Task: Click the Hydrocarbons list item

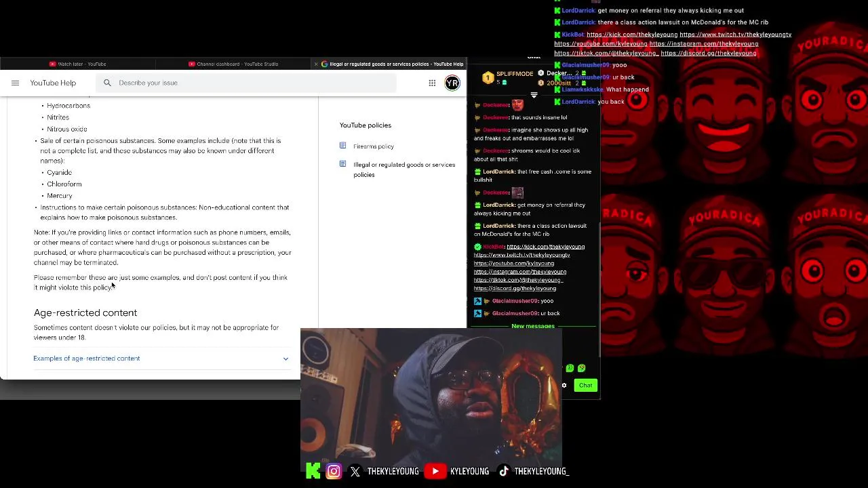Action: (x=68, y=106)
